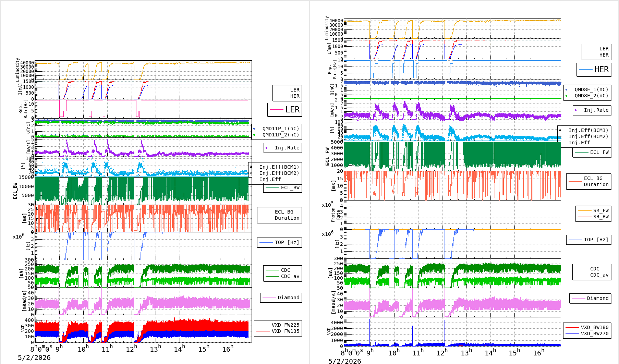Click the ECL_FW vertical axis title

[x=327, y=156]
